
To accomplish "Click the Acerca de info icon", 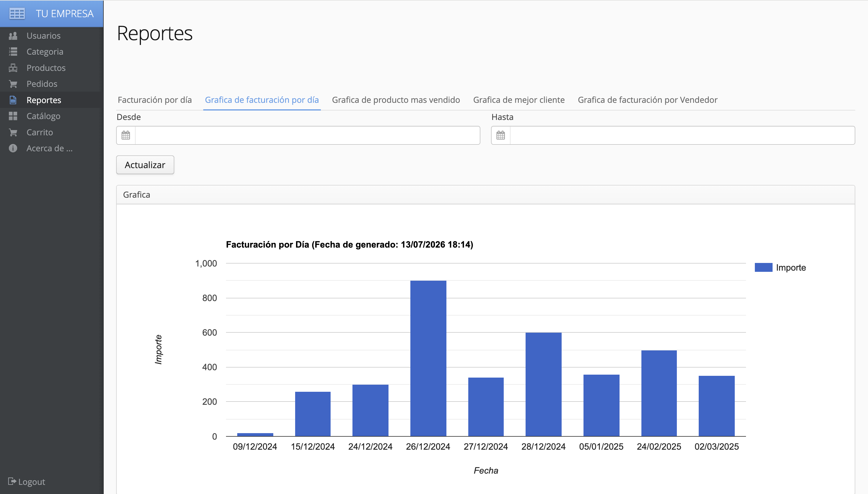I will (13, 148).
